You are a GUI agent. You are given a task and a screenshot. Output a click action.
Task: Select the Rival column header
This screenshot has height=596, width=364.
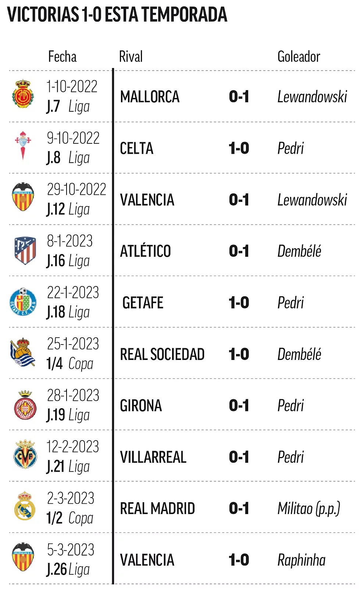tap(131, 57)
